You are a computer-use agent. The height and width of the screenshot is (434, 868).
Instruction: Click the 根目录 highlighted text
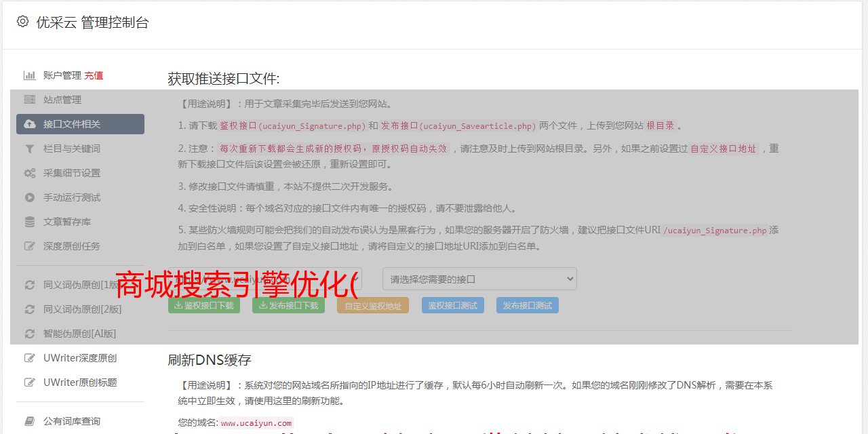[660, 125]
